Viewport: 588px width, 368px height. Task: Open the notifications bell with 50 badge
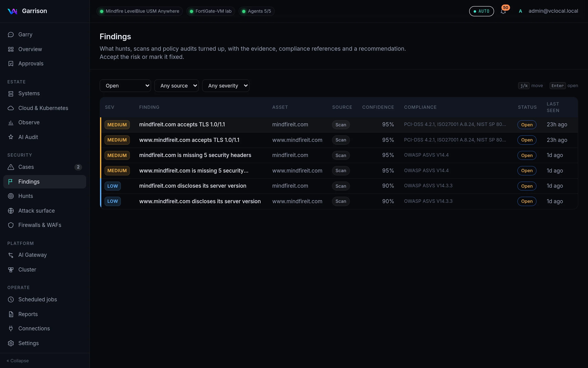pyautogui.click(x=503, y=11)
